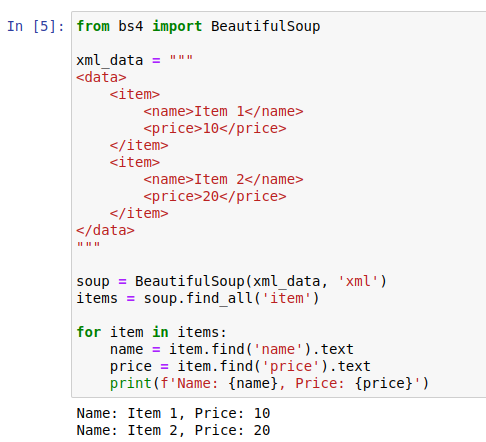Click the soup.find_all('item') line
The image size is (486, 442).
tap(198, 298)
